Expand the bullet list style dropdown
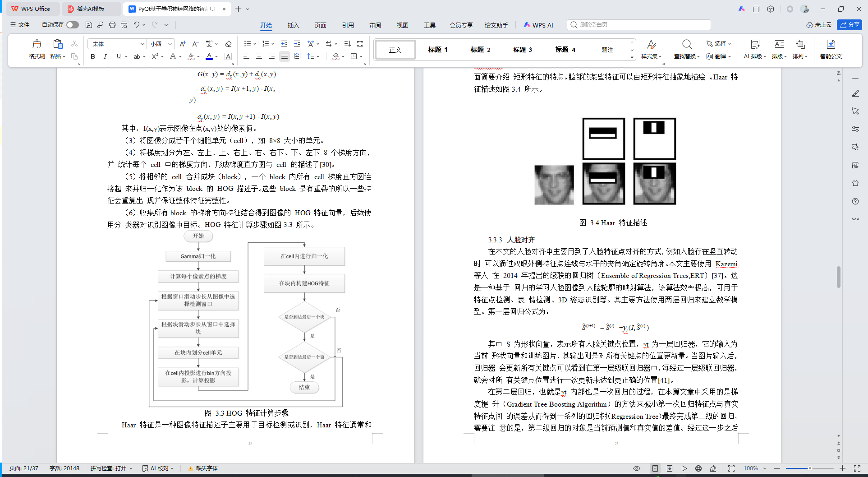 (255, 44)
